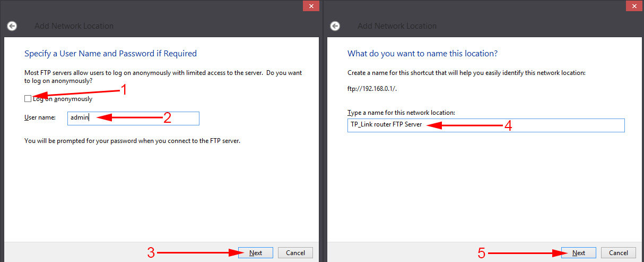This screenshot has width=644, height=262.
Task: Cancel the user name and password dialog
Action: click(x=295, y=252)
